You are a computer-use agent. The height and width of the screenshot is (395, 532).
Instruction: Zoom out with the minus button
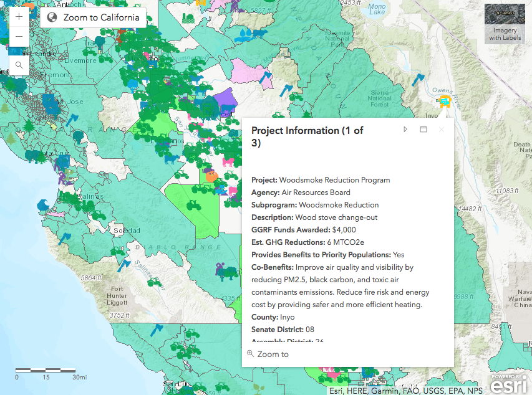[19, 37]
